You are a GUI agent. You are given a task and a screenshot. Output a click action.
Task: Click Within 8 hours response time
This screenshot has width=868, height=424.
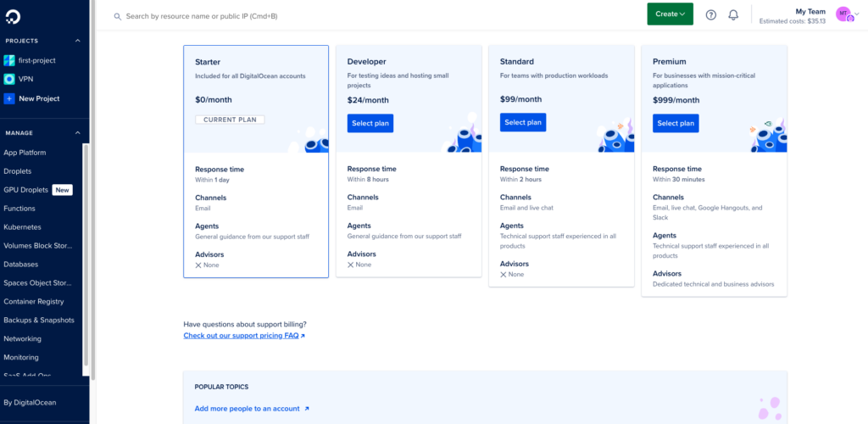point(368,179)
